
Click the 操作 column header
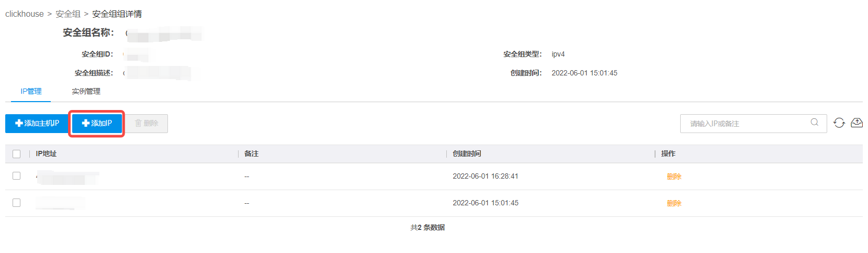point(668,154)
